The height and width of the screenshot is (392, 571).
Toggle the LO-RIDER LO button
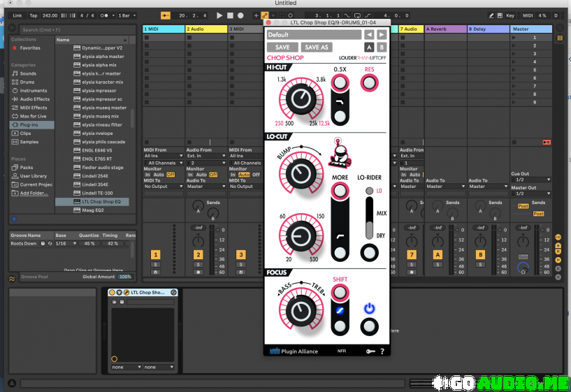click(369, 191)
